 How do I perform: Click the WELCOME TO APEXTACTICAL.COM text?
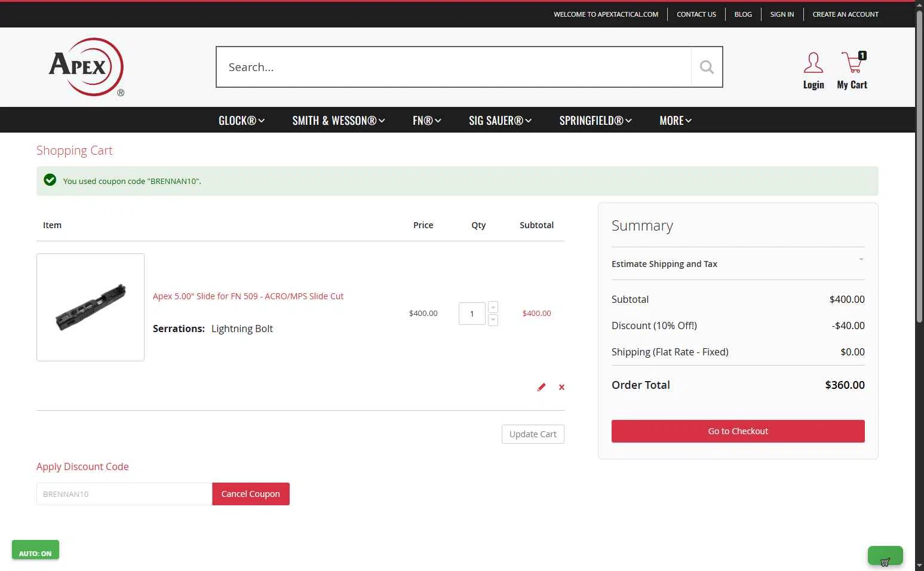(606, 14)
